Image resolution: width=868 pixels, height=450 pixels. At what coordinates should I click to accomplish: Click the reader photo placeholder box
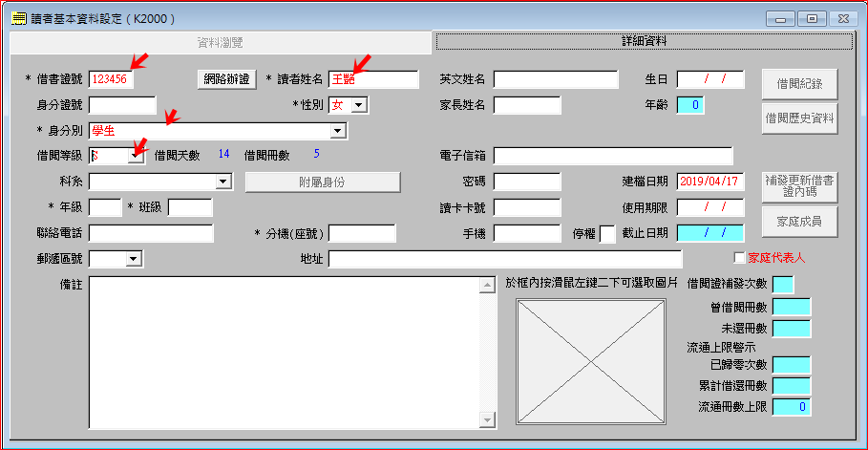(591, 362)
